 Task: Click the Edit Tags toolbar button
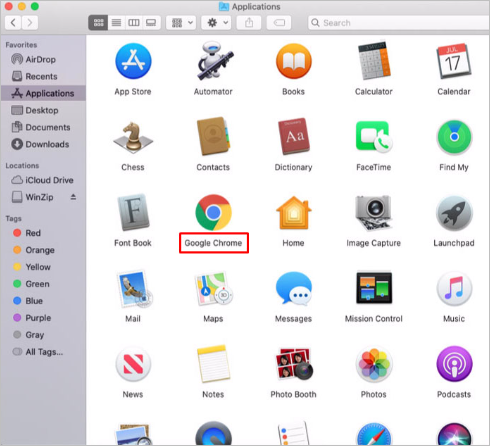click(279, 23)
